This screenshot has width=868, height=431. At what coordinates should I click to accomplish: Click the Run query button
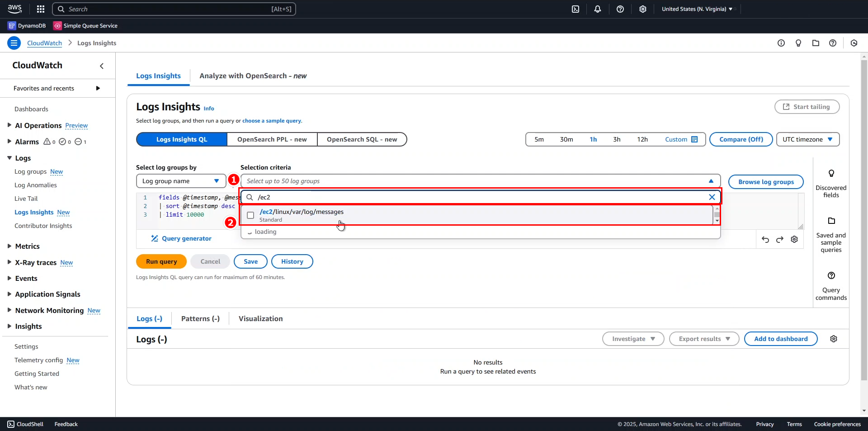coord(161,261)
